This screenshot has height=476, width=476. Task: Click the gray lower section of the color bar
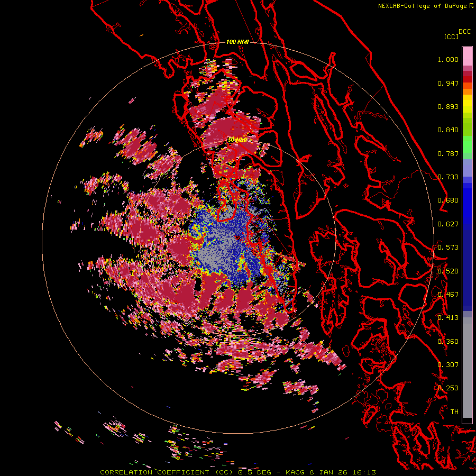pyautogui.click(x=467, y=368)
